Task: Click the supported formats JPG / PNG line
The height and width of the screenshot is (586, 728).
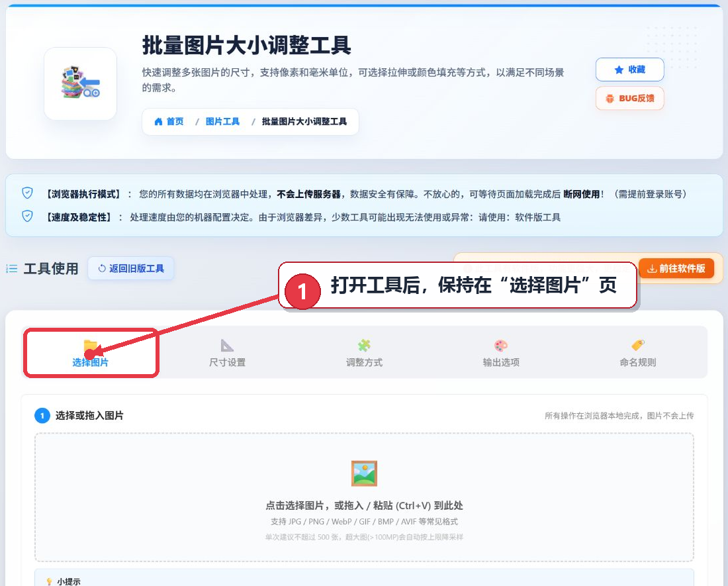Action: pos(364,522)
